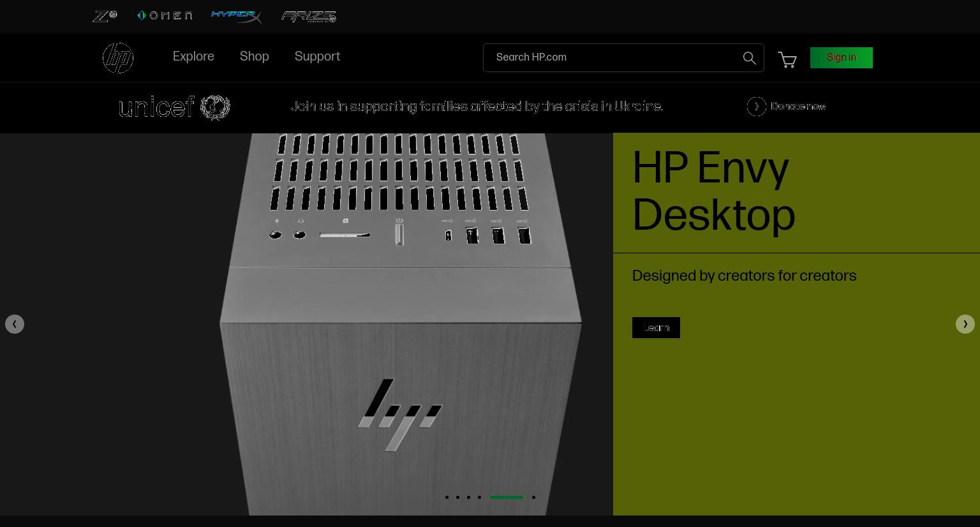The height and width of the screenshot is (527, 980).
Task: Click the Sign in button
Action: coord(842,57)
